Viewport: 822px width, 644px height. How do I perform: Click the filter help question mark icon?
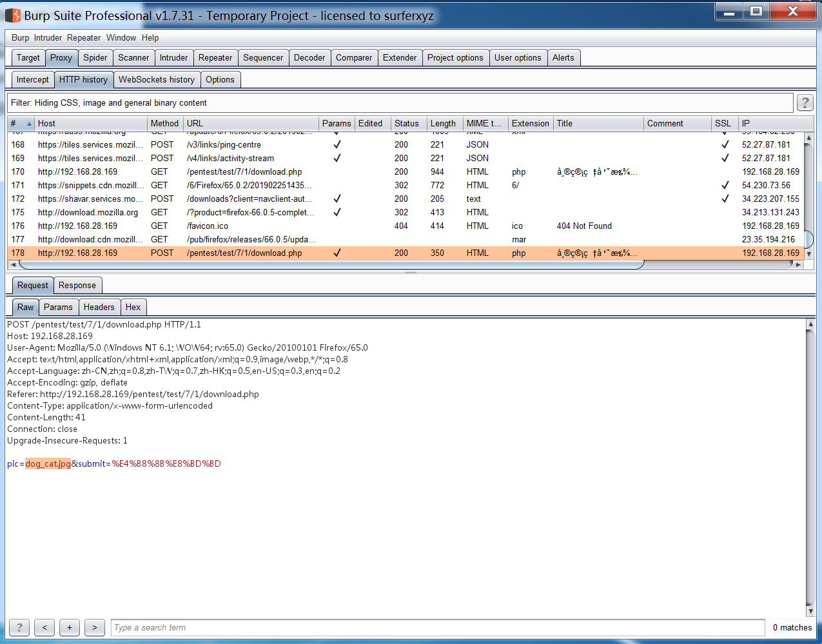(805, 102)
